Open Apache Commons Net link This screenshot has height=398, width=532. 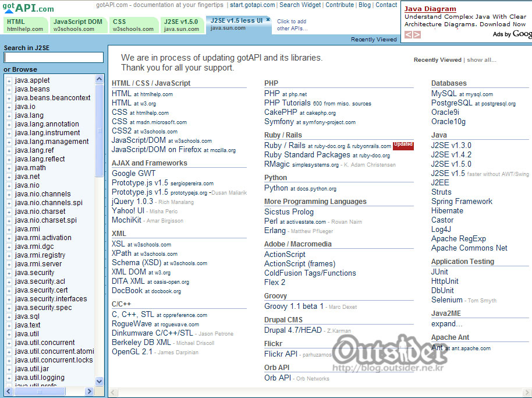pos(469,248)
